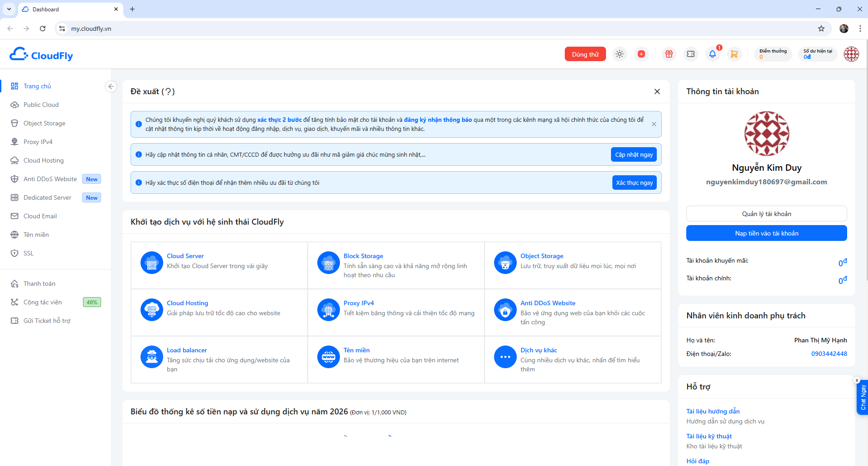This screenshot has height=466, width=868.
Task: Click the 40% badge beside Cộng tác viên
Action: pyautogui.click(x=92, y=302)
